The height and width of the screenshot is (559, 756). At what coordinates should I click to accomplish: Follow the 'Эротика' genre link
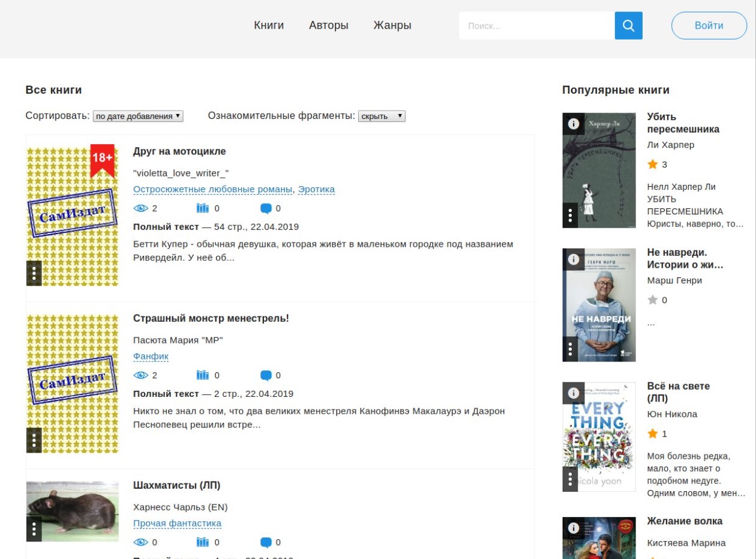click(x=316, y=190)
